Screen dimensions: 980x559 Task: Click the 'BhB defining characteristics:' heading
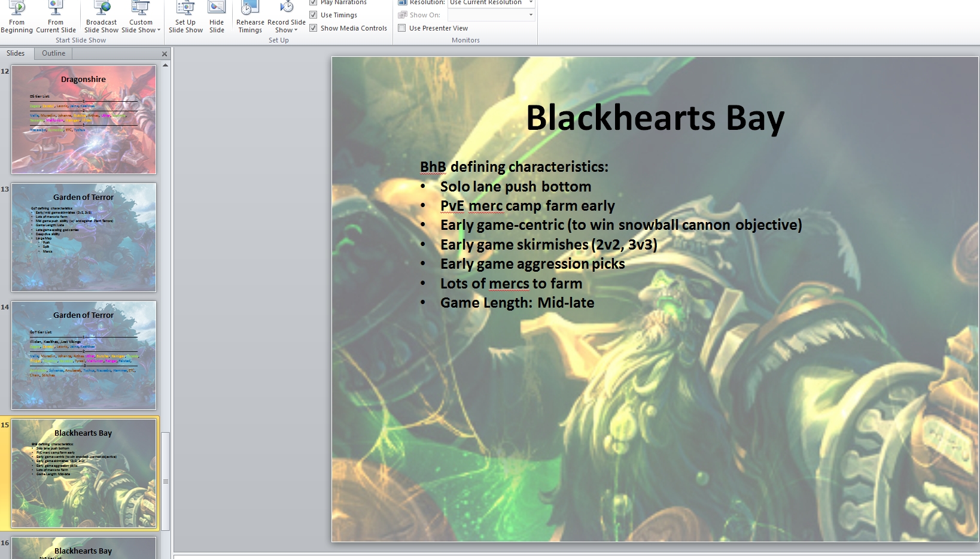(x=514, y=167)
